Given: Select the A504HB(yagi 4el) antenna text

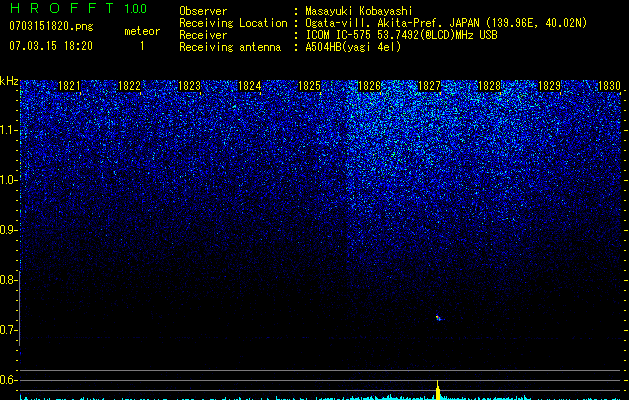Looking at the screenshot, I should tap(353, 47).
